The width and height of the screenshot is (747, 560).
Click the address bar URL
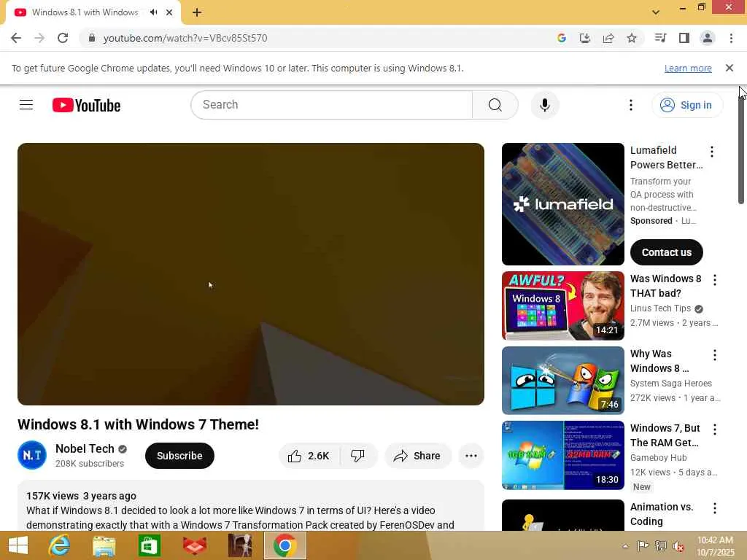coord(185,38)
